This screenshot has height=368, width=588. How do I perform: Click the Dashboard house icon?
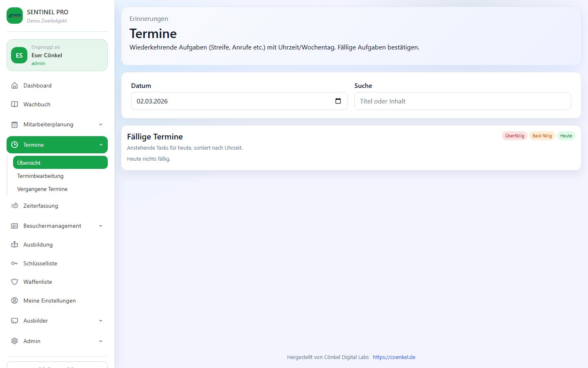pyautogui.click(x=15, y=85)
